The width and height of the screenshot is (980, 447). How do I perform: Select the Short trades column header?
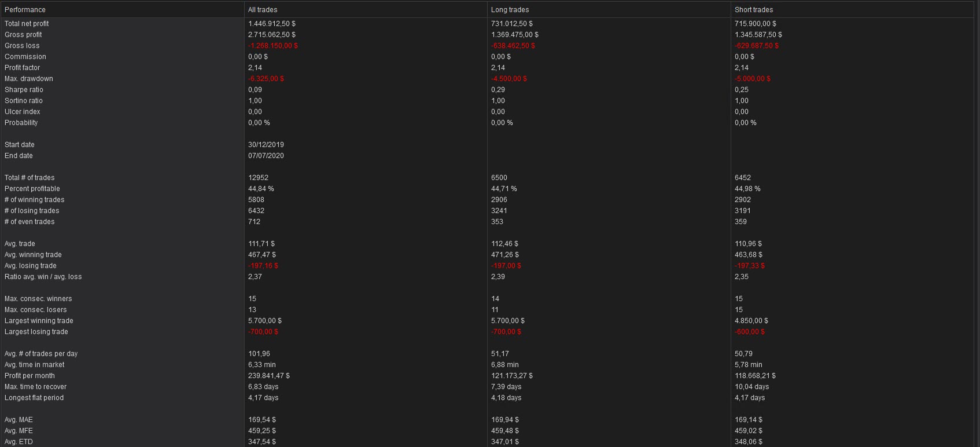coord(753,10)
